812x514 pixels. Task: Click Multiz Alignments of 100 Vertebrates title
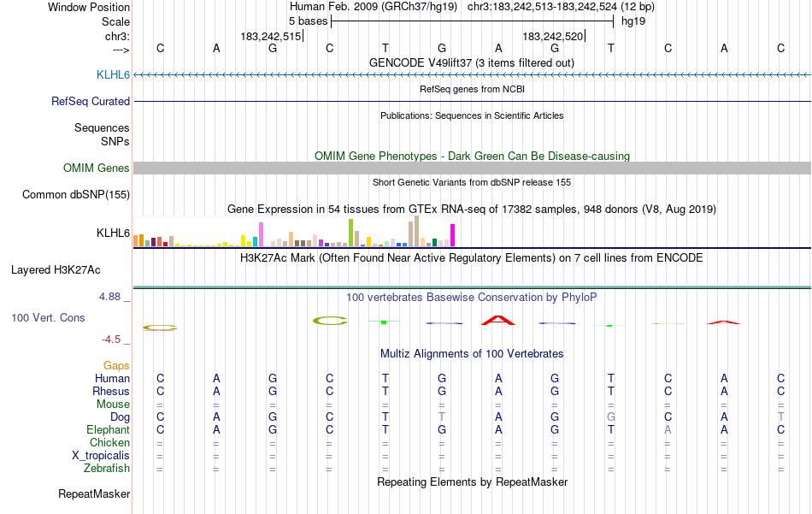(x=472, y=353)
